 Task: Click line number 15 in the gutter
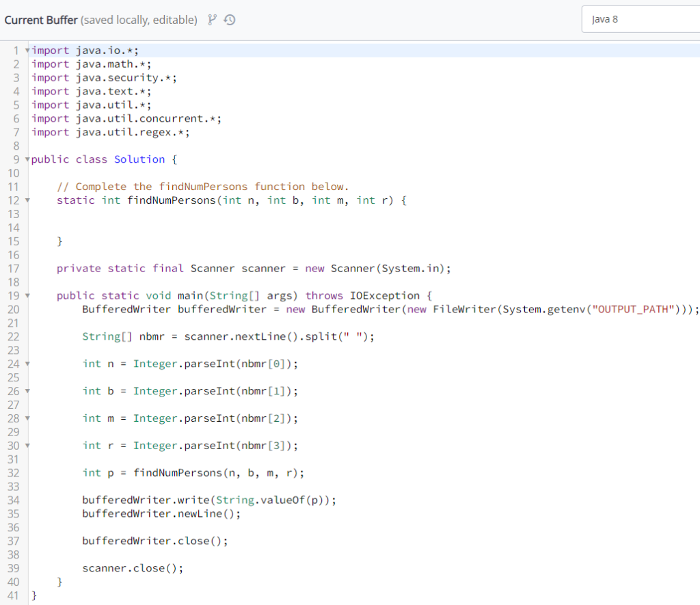tap(14, 241)
